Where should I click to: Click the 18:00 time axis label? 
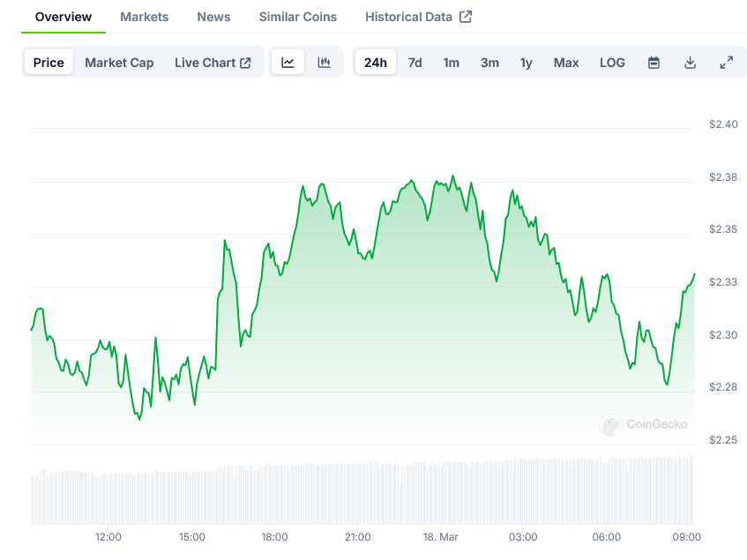coord(274,537)
